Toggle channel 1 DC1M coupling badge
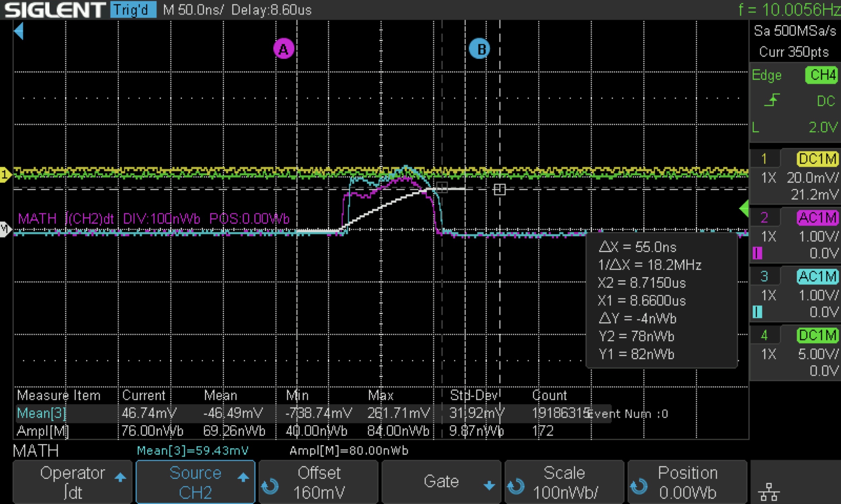The height and width of the screenshot is (504, 841). tap(817, 159)
